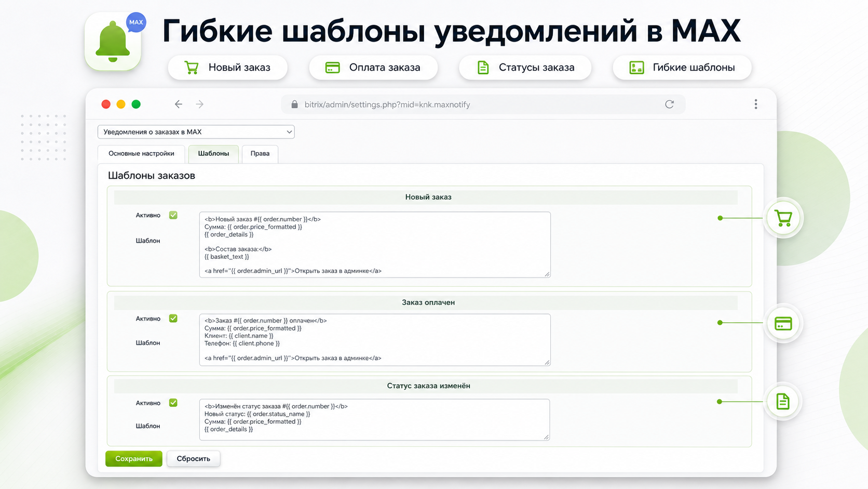Uncheck Активно for Статус заказа изменён template
The height and width of the screenshot is (489, 868).
click(173, 403)
